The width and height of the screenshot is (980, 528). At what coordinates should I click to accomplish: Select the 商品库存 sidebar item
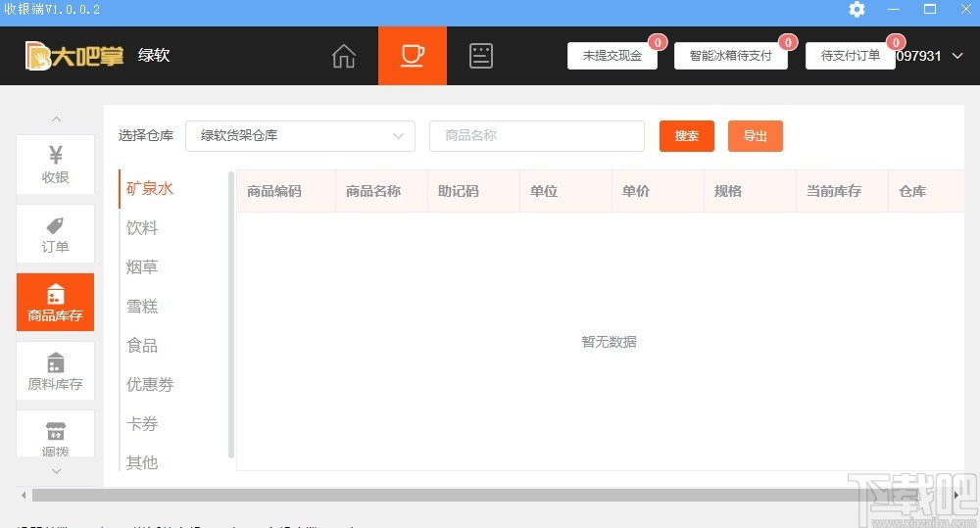click(x=56, y=303)
